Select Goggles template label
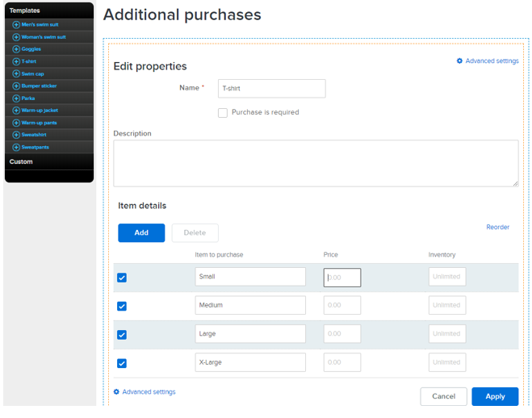Viewport: 532px width, 418px height. click(31, 49)
